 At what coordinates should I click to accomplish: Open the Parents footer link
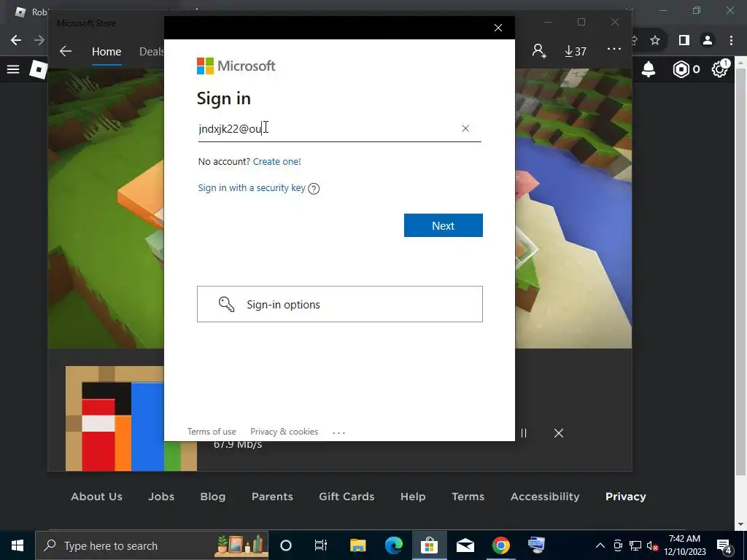click(x=273, y=496)
